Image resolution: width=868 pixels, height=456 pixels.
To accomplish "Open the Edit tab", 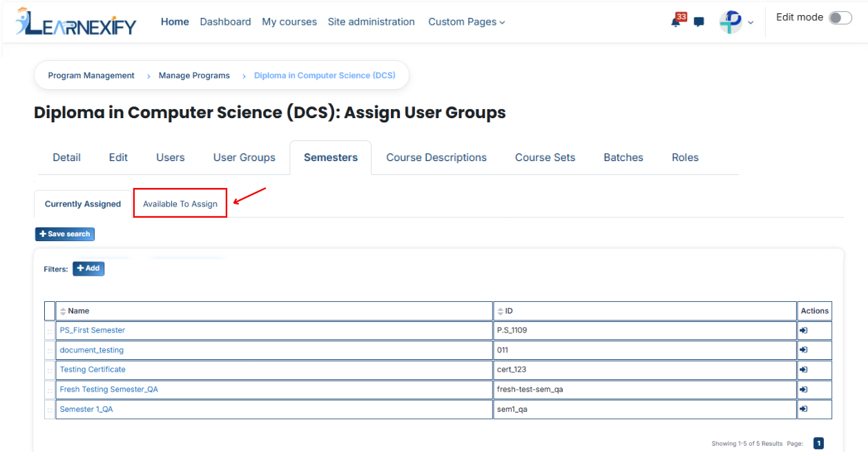I will pyautogui.click(x=118, y=158).
